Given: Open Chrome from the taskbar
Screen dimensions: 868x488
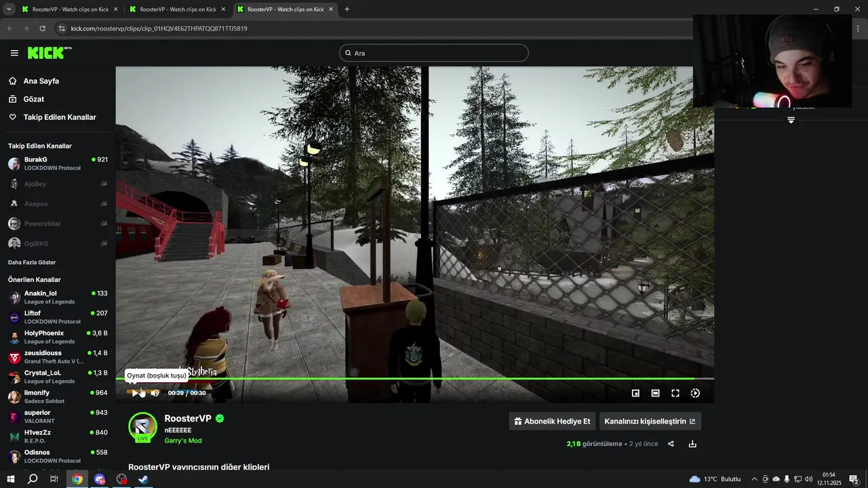Looking at the screenshot, I should coord(77,479).
